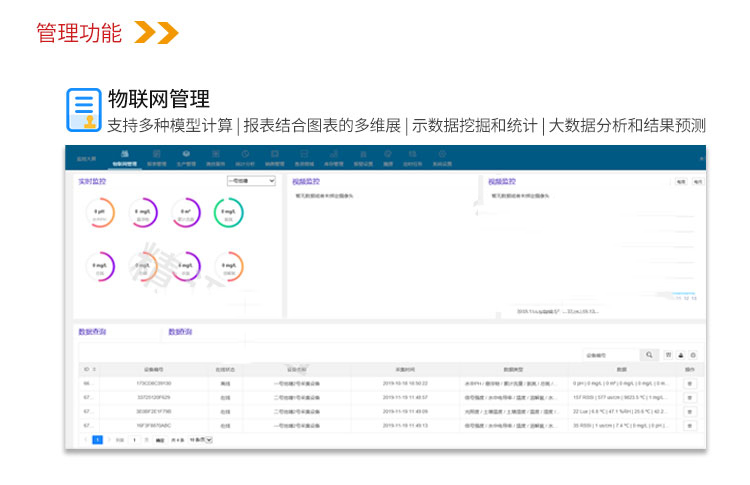This screenshot has height=485, width=750.
Task: Sort the table by the ID column
Action: 90,369
